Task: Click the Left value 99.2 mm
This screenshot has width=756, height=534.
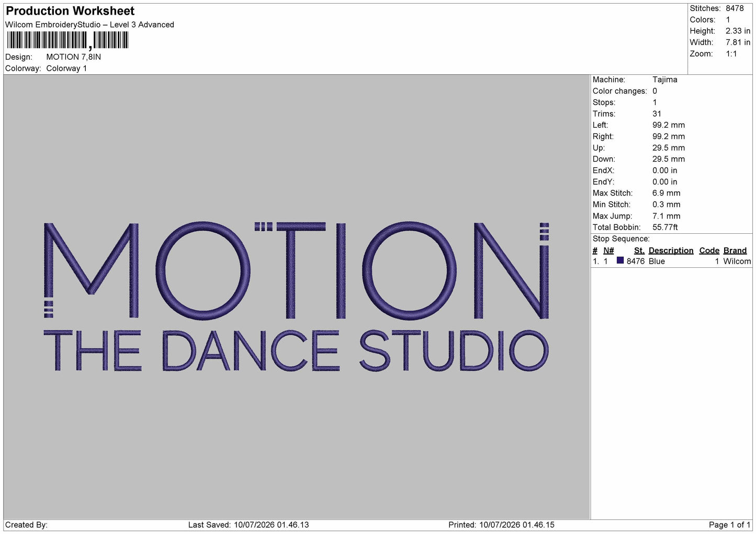Action: 668,125
